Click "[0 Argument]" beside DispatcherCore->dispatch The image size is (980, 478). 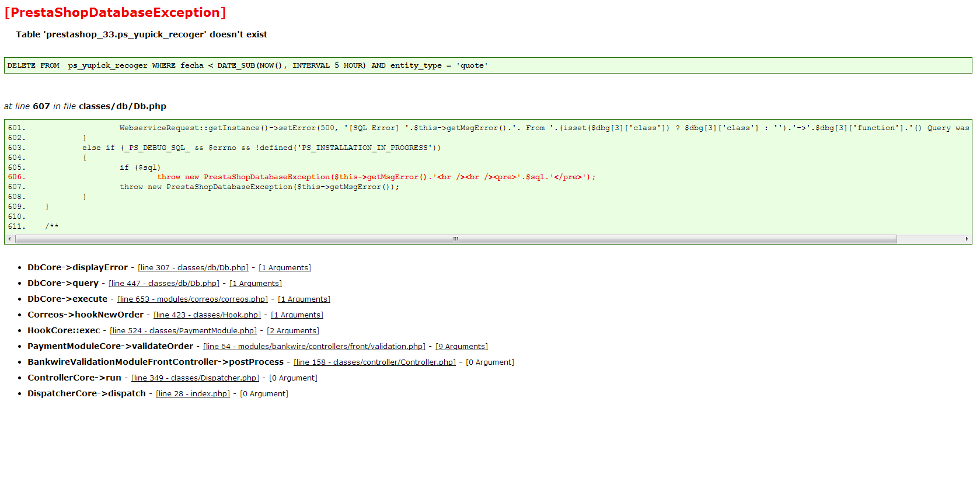tap(264, 394)
